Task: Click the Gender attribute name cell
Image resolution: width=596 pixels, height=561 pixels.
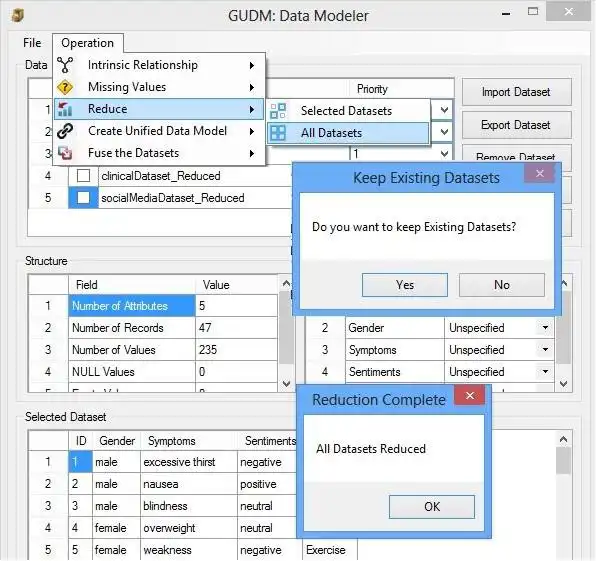Action: (395, 328)
